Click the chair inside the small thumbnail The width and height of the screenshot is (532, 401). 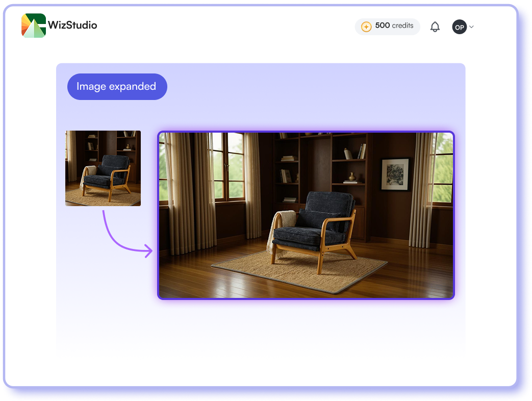click(107, 176)
